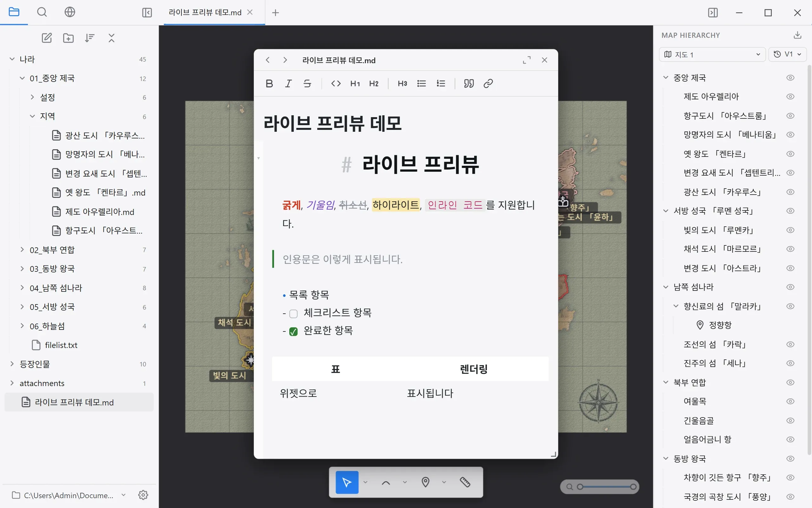812x508 pixels.
Task: Select the ruler measuring tool
Action: pyautogui.click(x=465, y=483)
